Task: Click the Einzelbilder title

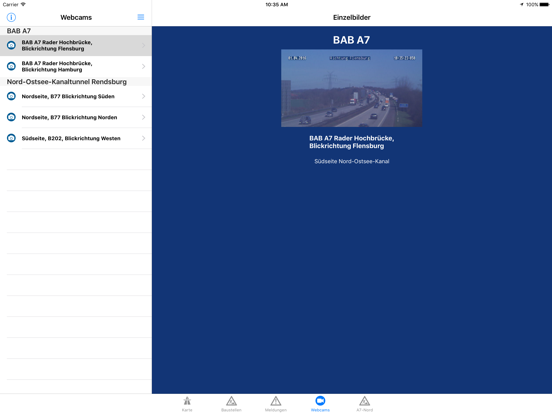Action: (x=352, y=17)
